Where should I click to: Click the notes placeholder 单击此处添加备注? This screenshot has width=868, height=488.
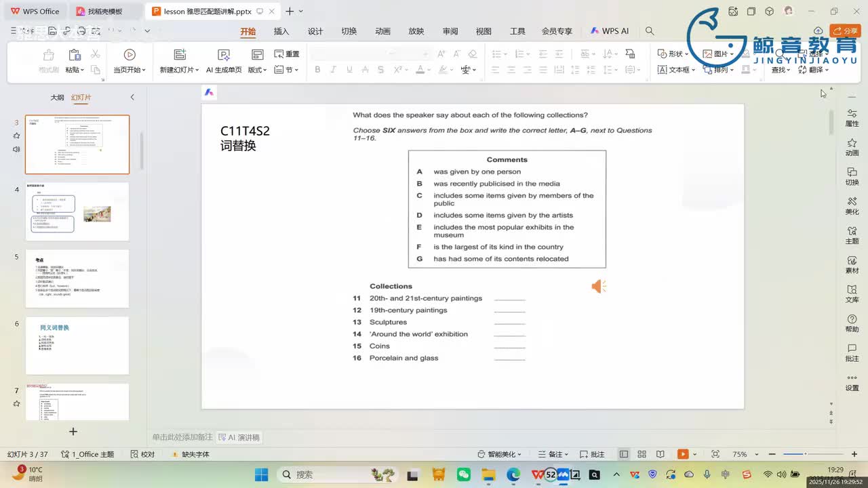pyautogui.click(x=182, y=438)
